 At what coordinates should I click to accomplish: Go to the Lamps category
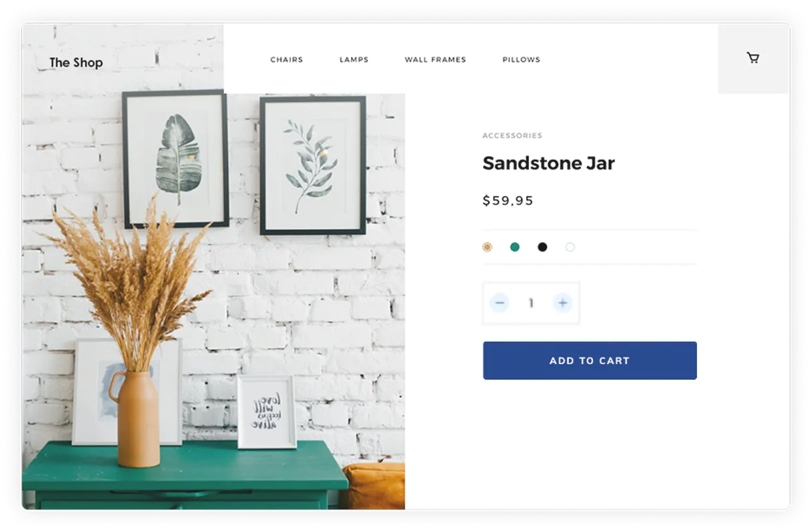tap(354, 59)
